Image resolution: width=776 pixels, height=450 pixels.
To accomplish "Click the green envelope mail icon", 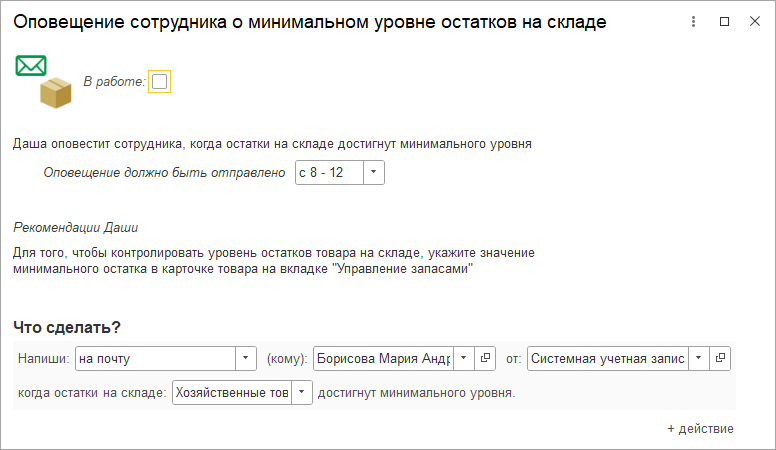I will pyautogui.click(x=31, y=66).
